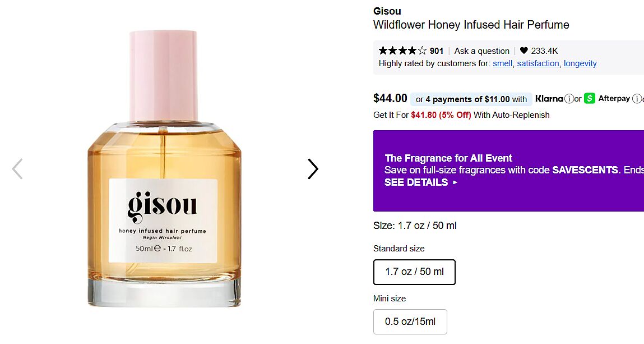Screen dimensions: 644x344
Task: Open the satisfaction rating link
Action: [538, 63]
